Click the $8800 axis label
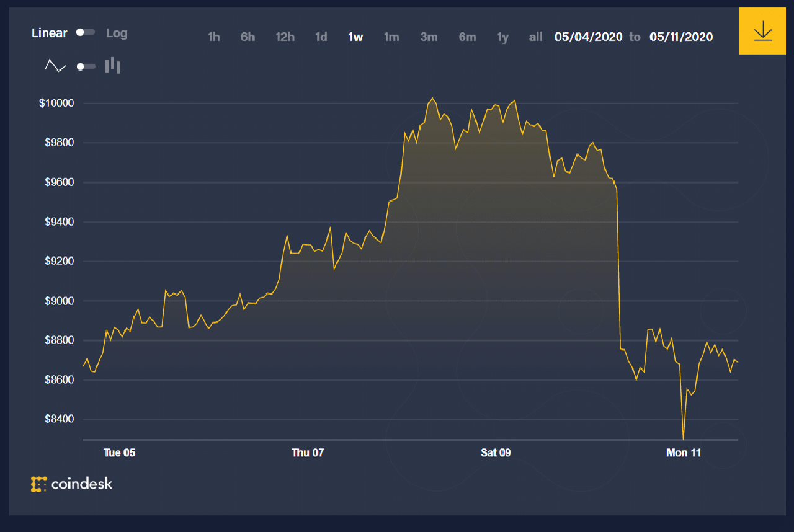The height and width of the screenshot is (532, 794). click(59, 340)
